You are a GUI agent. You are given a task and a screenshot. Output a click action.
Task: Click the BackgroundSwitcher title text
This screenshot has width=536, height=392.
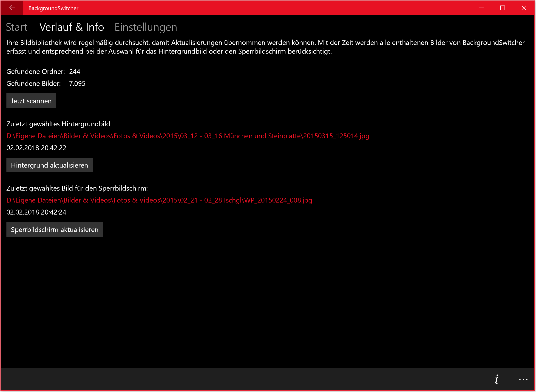[53, 8]
